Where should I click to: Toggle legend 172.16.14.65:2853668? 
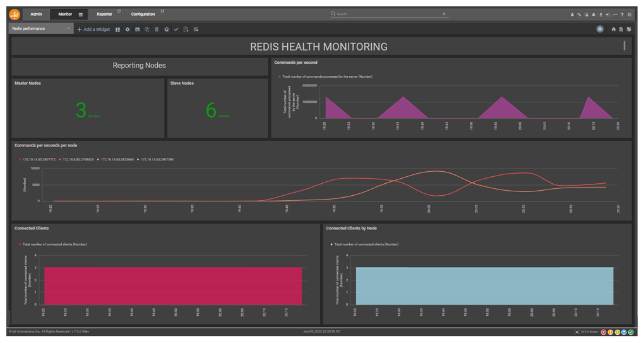[x=116, y=159]
